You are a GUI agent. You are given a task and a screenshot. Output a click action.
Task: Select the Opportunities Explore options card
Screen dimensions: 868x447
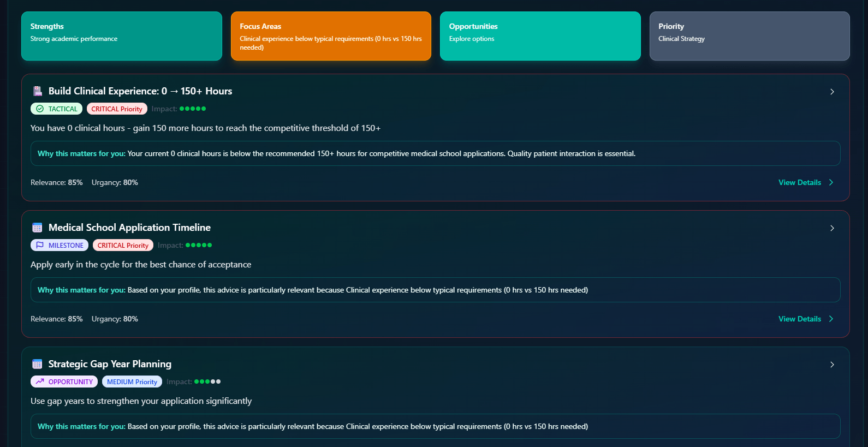(x=540, y=36)
